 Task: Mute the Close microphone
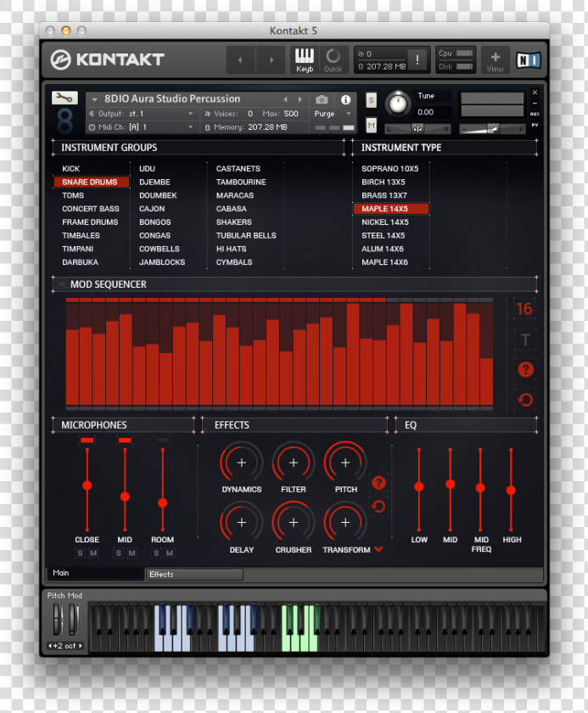pos(93,553)
